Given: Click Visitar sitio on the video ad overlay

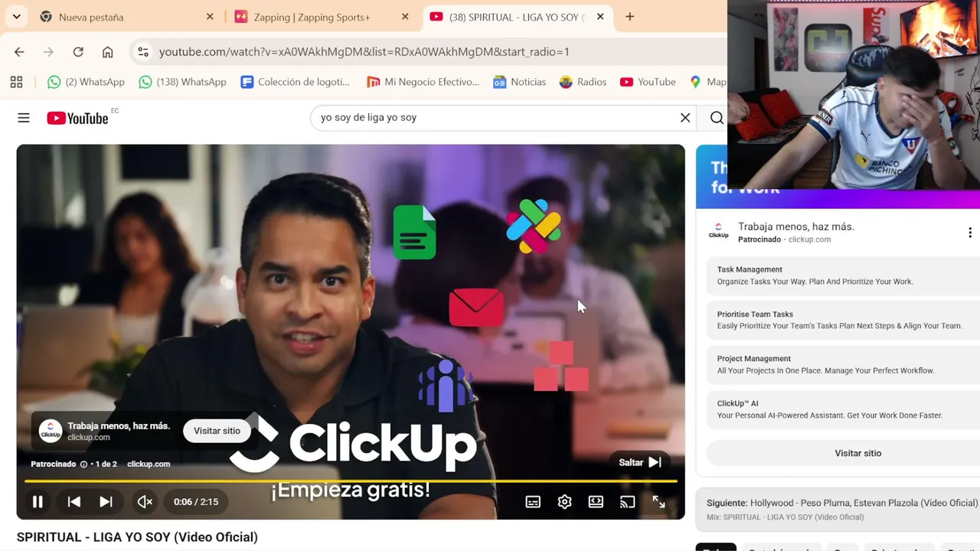Looking at the screenshot, I should point(217,431).
